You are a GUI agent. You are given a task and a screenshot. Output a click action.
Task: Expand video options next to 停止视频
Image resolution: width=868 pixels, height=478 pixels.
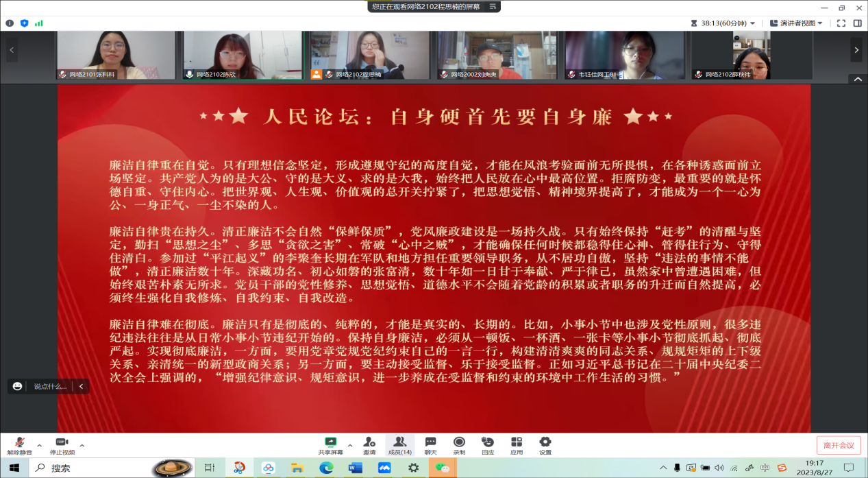click(82, 445)
